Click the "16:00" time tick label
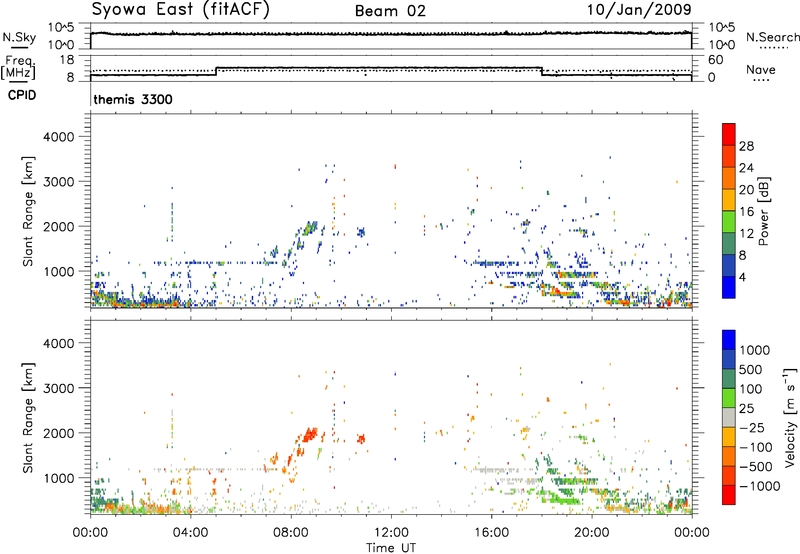 [x=491, y=533]
